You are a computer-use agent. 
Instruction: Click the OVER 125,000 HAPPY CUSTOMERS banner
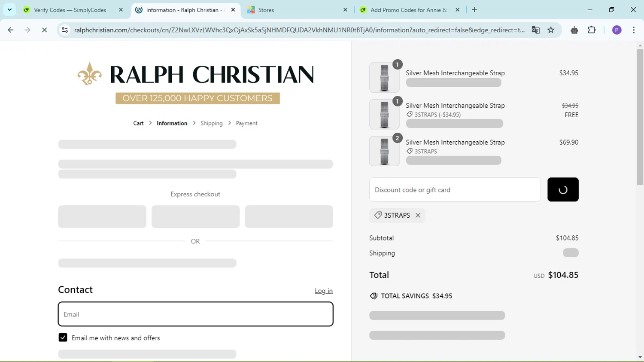coord(197,98)
